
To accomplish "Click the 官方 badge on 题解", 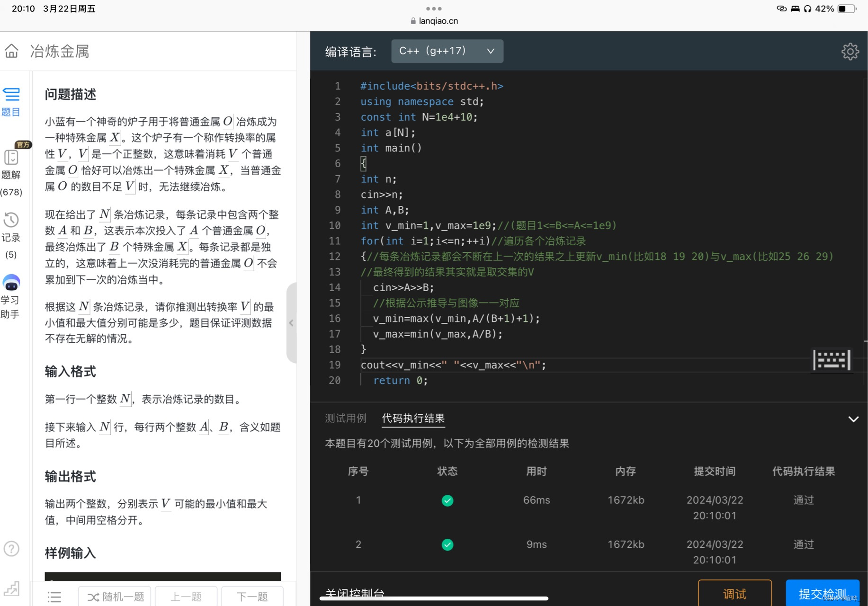I will [23, 144].
